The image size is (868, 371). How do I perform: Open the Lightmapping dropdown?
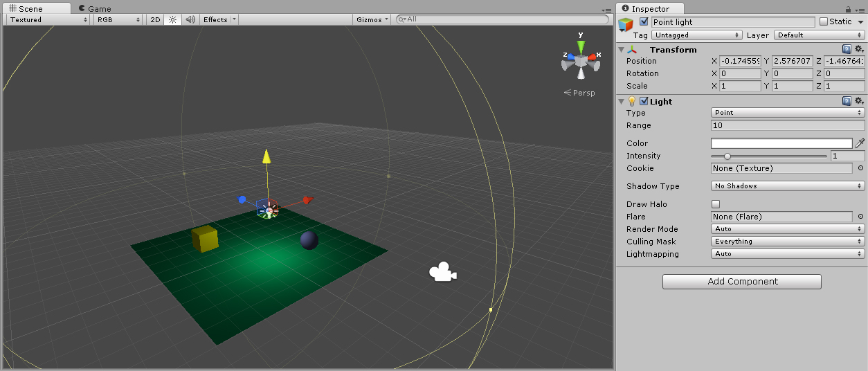pos(788,253)
